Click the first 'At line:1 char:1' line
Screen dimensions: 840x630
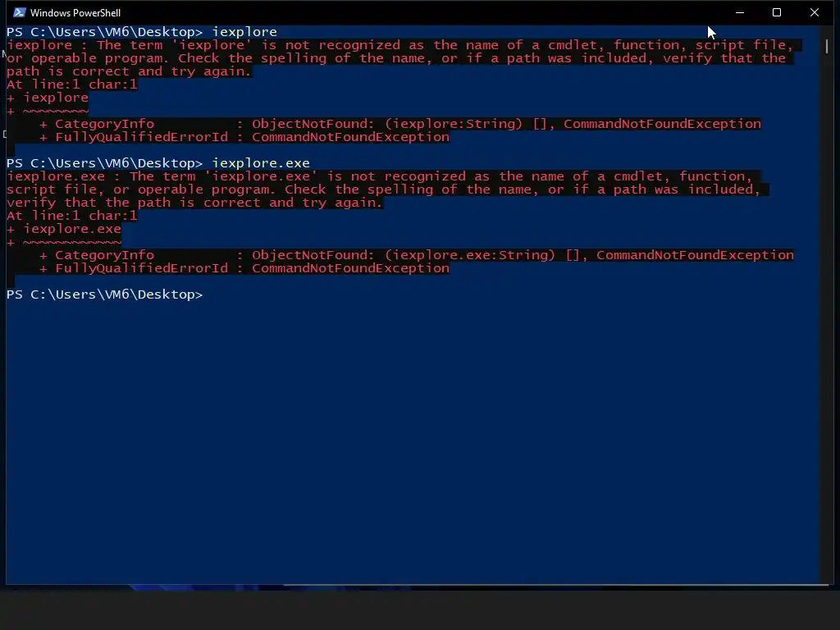click(x=72, y=84)
